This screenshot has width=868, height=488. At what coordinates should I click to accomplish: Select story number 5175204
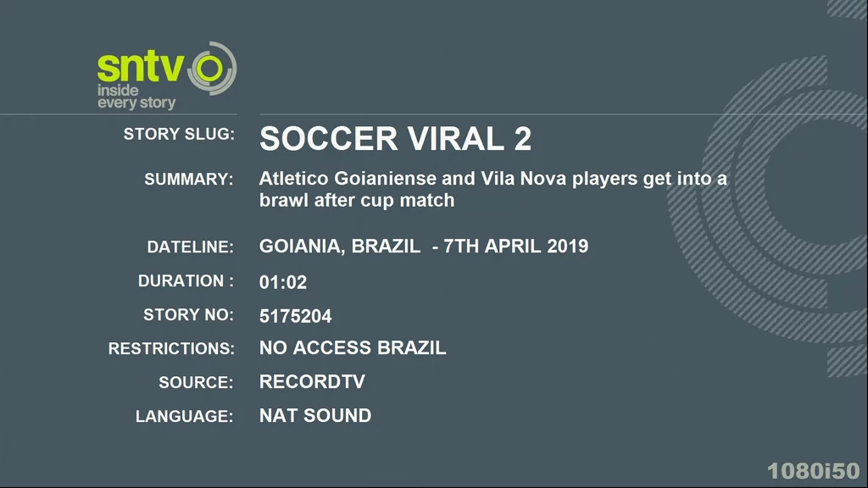click(296, 316)
